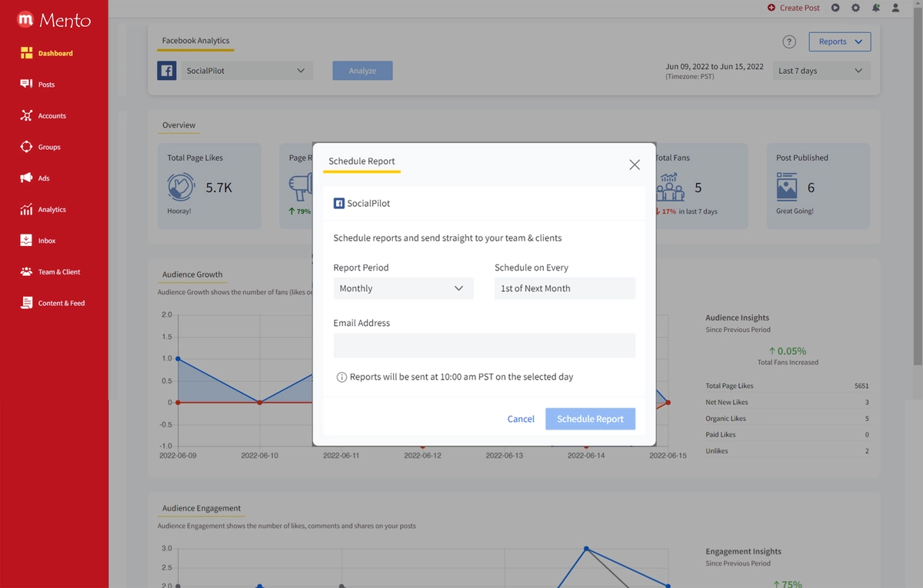Click the play icon in the top bar
923x588 pixels.
pos(836,8)
